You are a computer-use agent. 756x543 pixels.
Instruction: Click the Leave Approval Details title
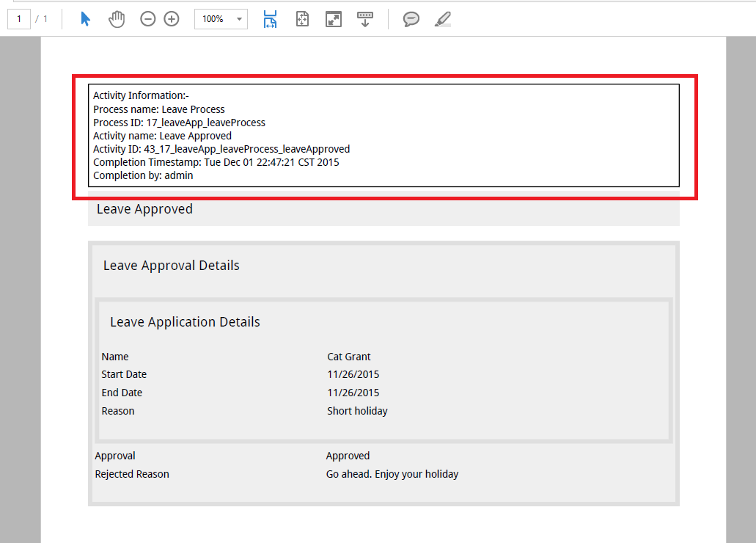[171, 266]
